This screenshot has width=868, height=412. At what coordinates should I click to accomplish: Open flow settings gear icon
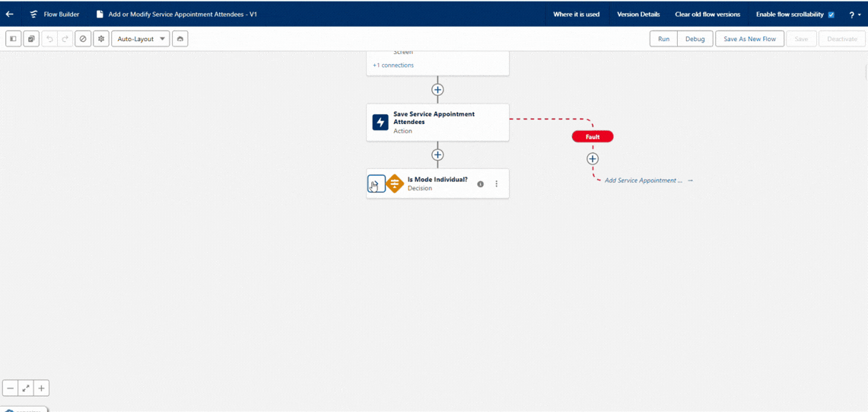coord(101,39)
